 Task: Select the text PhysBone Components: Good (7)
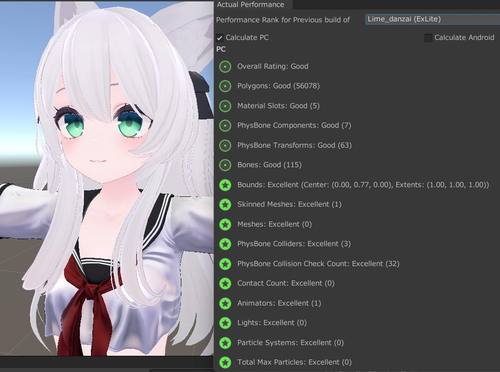pyautogui.click(x=294, y=125)
